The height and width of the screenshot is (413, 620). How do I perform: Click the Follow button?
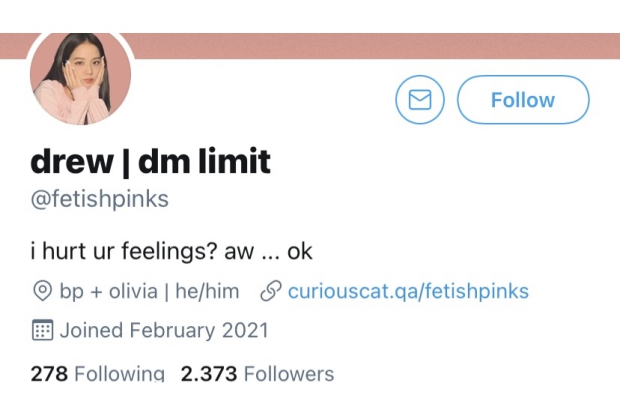pos(523,100)
